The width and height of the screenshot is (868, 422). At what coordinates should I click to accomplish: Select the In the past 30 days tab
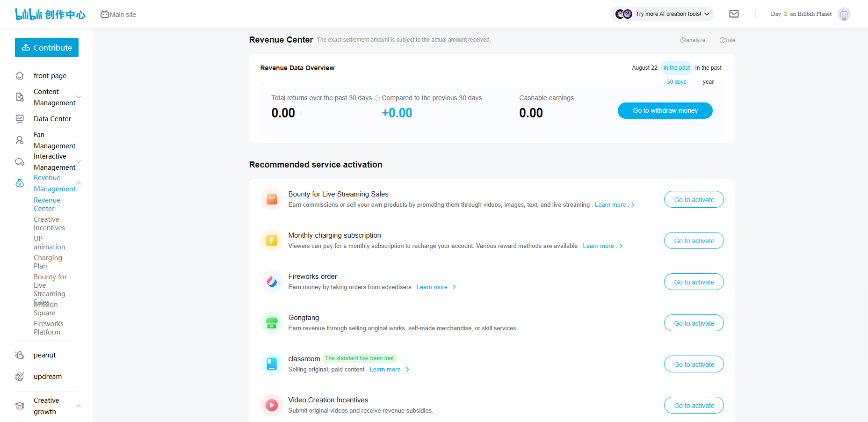[x=676, y=75]
